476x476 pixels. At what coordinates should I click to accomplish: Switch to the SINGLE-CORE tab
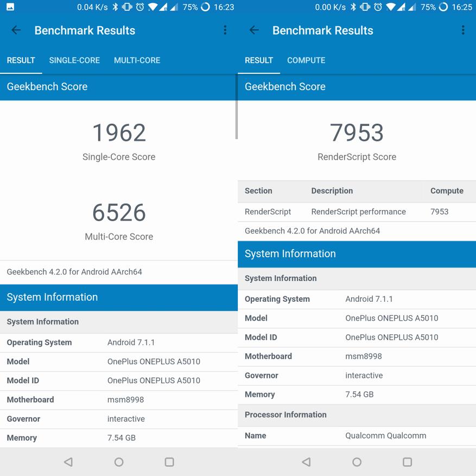click(x=74, y=60)
